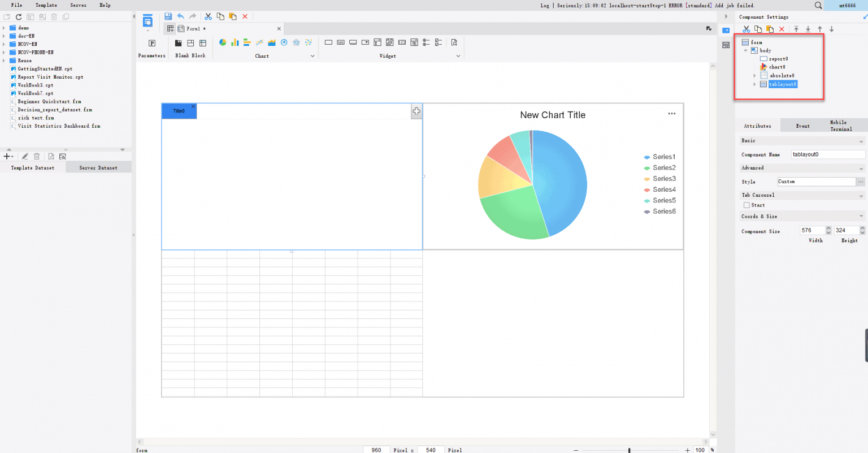
Task: Insert a text widget from the Widget group
Action: pyautogui.click(x=328, y=42)
